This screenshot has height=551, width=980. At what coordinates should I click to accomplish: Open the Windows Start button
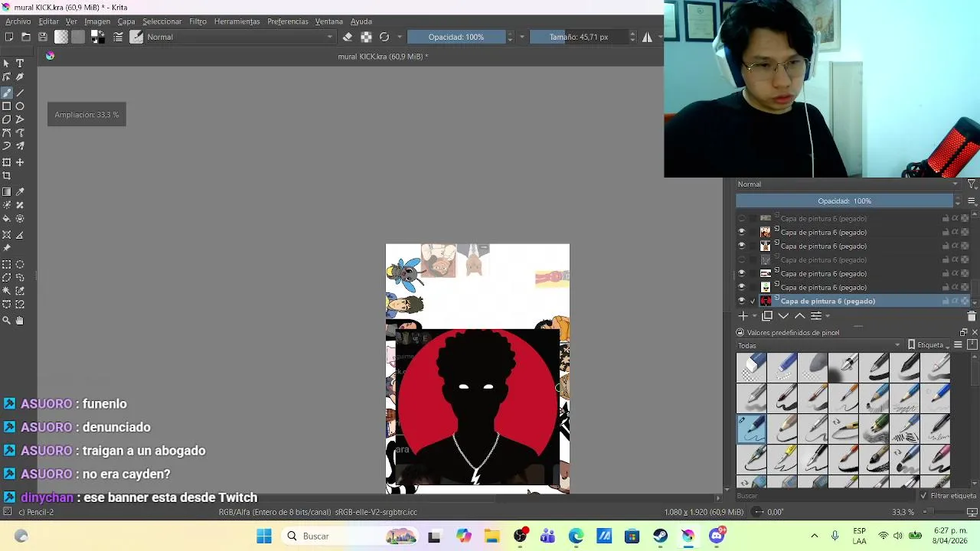tap(264, 536)
